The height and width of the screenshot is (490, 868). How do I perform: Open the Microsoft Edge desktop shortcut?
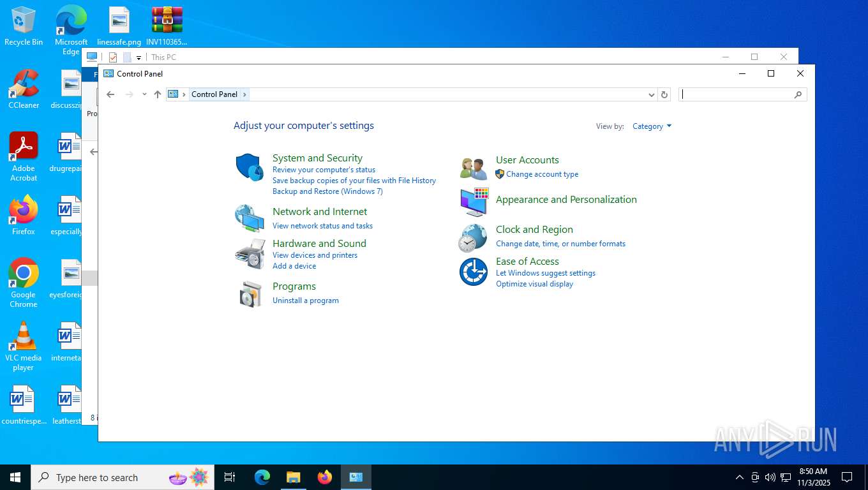71,30
